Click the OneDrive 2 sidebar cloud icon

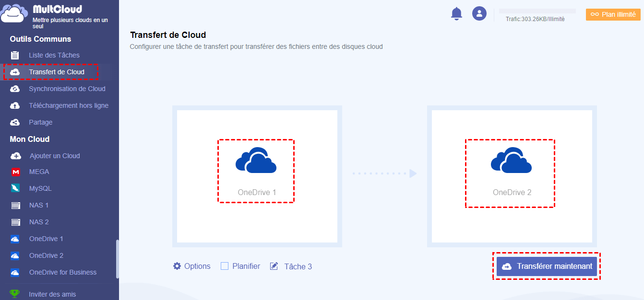click(15, 255)
